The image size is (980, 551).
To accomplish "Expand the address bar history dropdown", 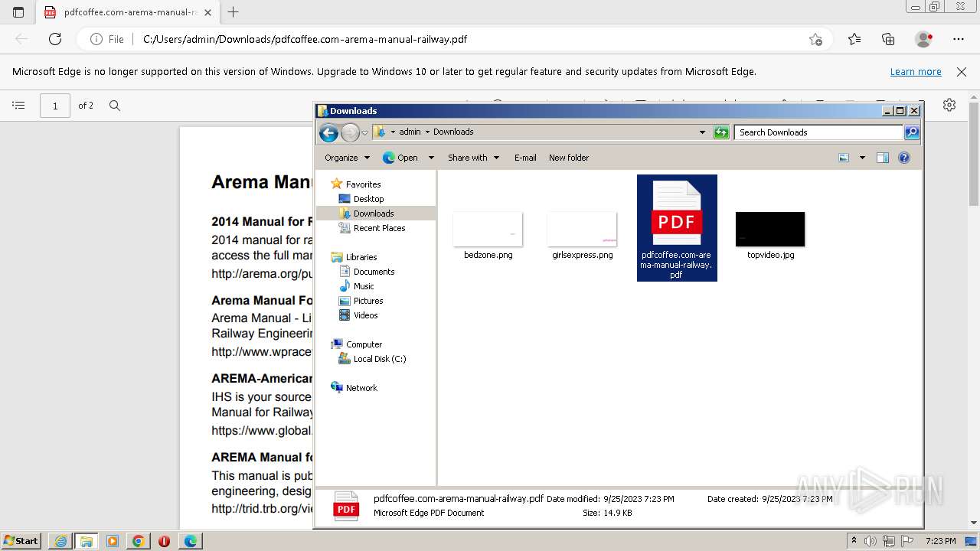I will coord(702,132).
